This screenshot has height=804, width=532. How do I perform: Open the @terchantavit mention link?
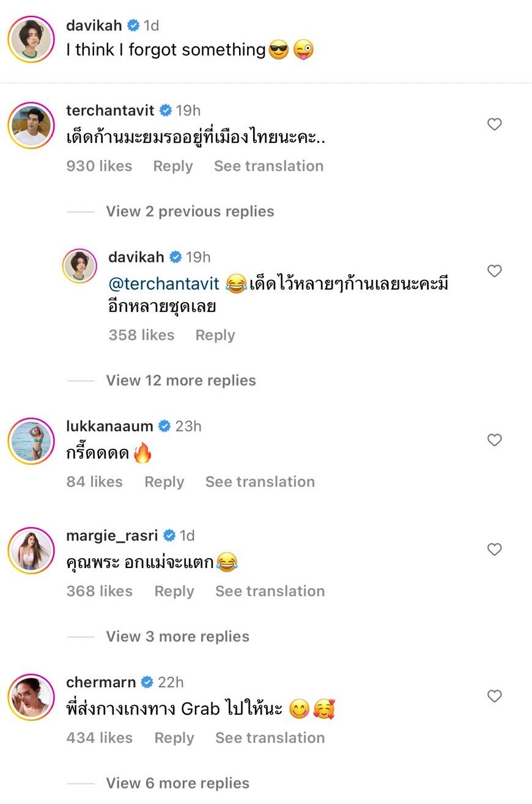163,284
